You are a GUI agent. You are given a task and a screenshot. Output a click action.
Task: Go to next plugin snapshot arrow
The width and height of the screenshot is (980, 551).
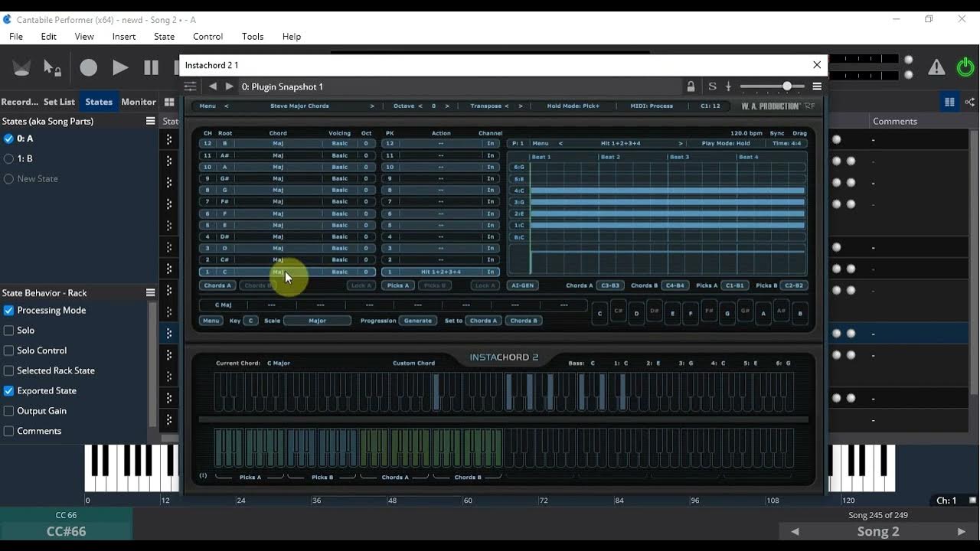[229, 86]
